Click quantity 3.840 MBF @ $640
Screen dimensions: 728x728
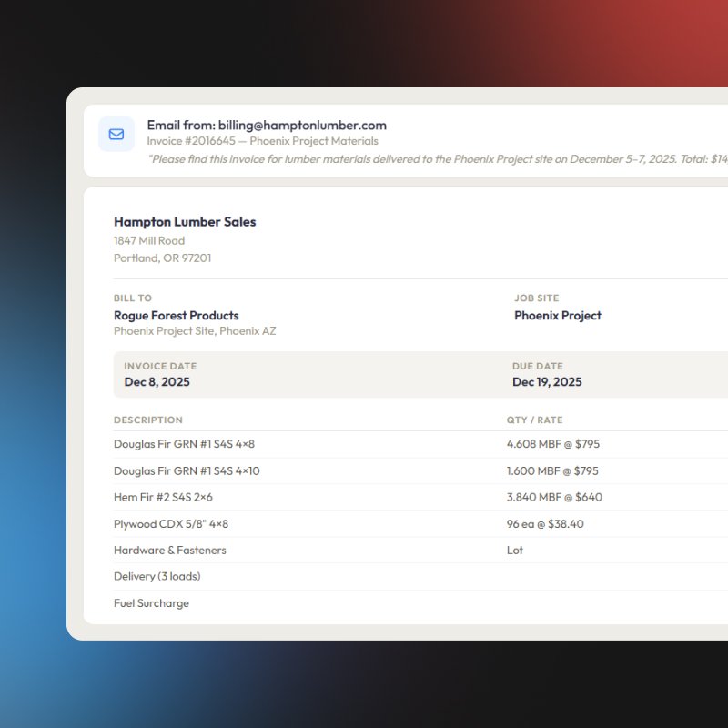tap(554, 497)
